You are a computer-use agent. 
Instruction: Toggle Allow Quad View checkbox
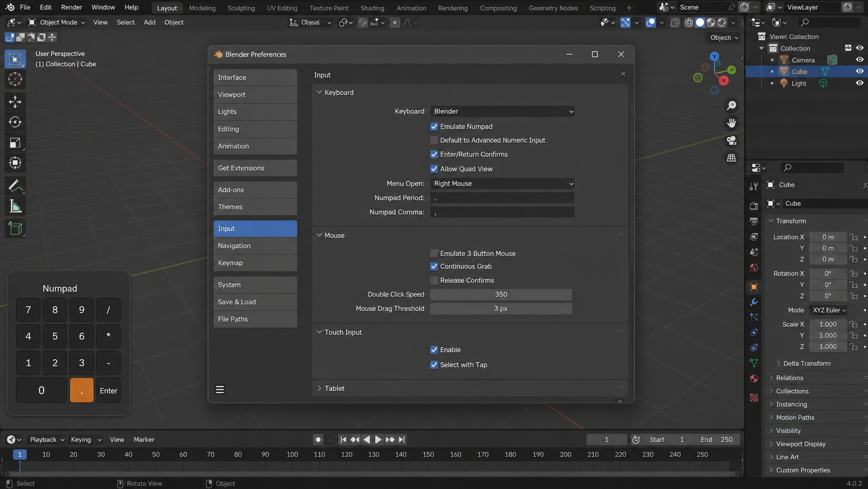(x=434, y=169)
